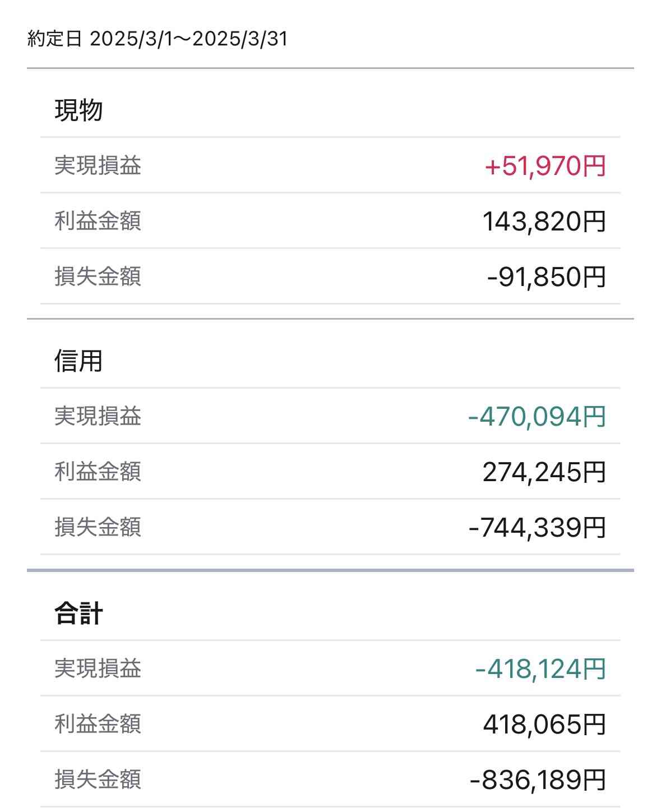Click the 約定日 2025/3/1〜2025/3/31 date range
661x812 pixels.
[x=158, y=39]
